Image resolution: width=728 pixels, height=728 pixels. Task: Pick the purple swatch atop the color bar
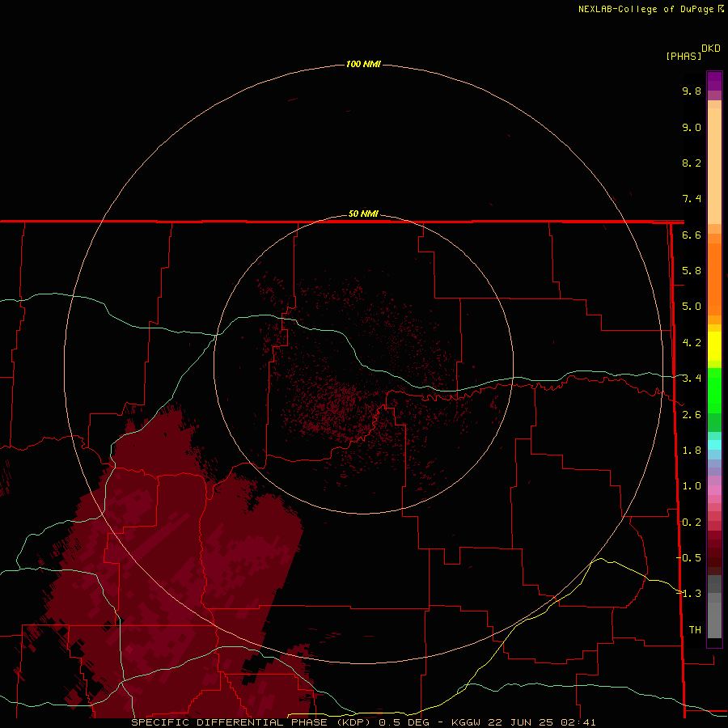(714, 81)
